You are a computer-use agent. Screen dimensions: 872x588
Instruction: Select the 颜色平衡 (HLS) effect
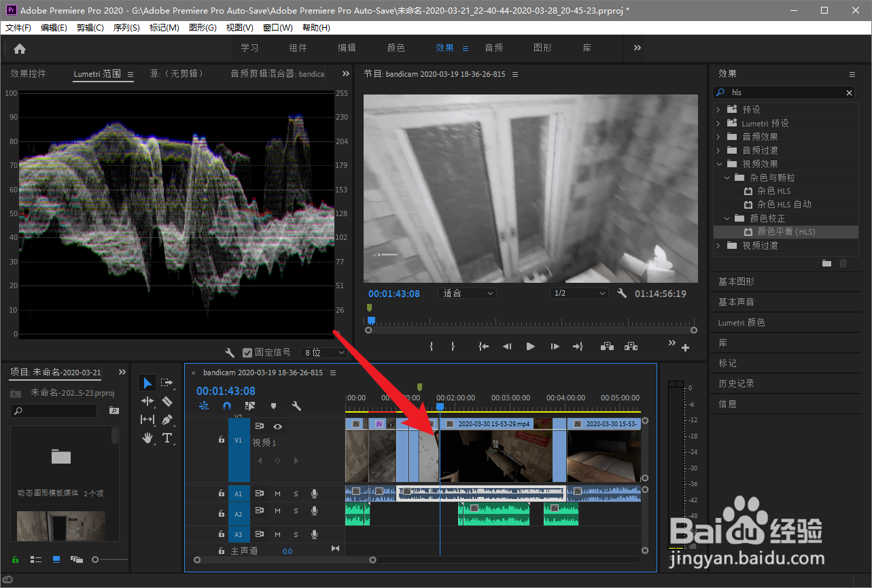pos(786,232)
